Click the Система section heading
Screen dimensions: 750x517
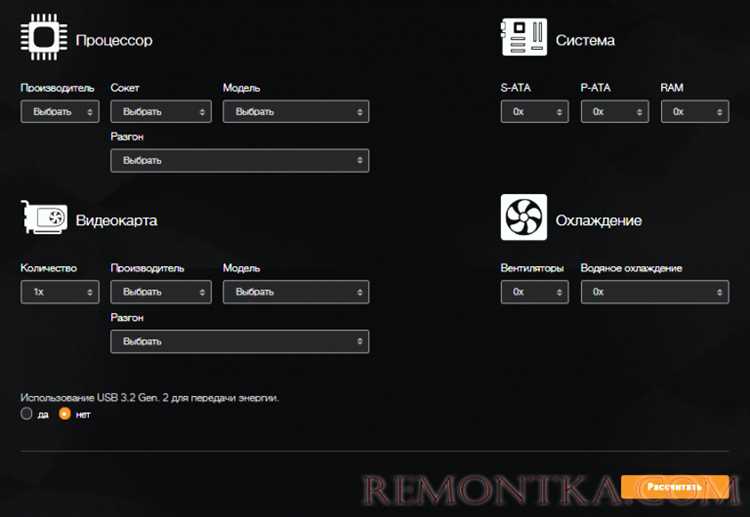585,40
